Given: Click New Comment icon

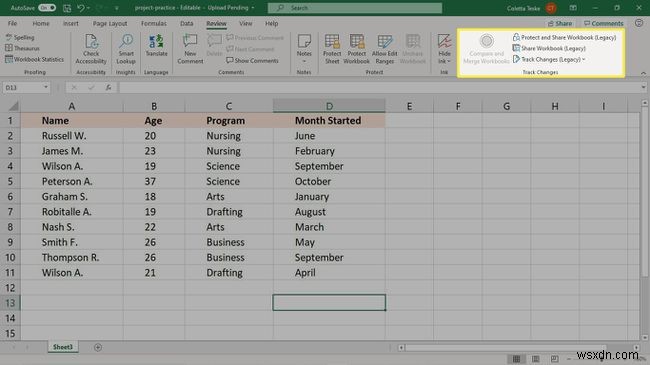Looking at the screenshot, I should pos(190,41).
